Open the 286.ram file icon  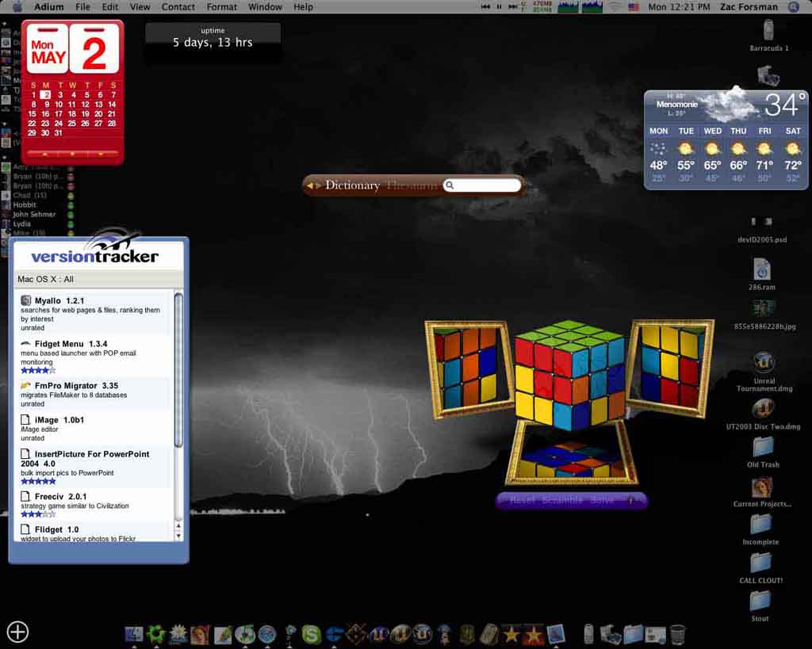point(761,269)
